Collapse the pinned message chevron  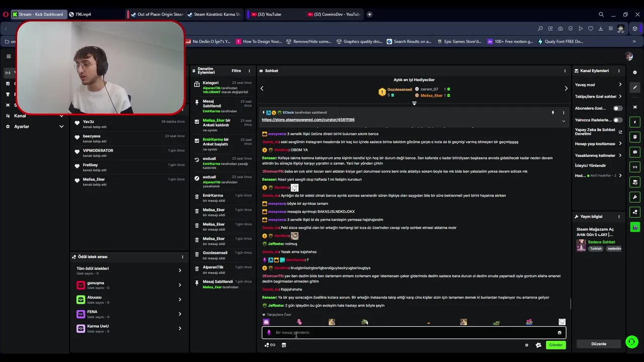(563, 121)
